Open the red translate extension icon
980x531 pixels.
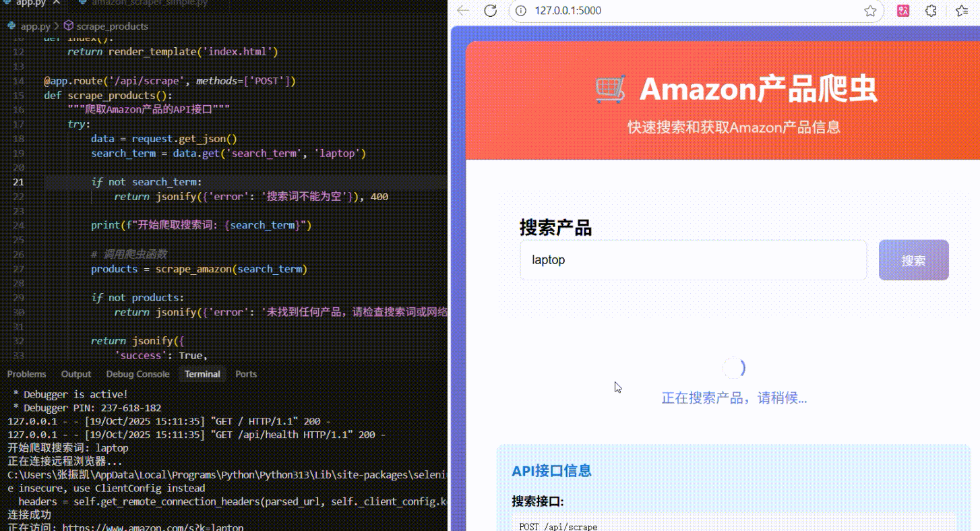tap(903, 11)
